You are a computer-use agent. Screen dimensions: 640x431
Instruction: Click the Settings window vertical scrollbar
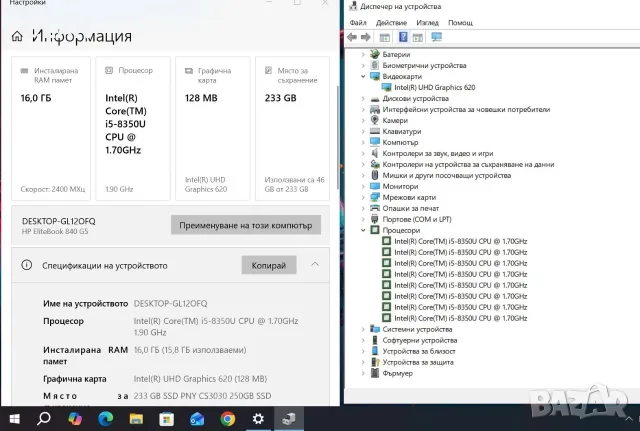coord(337,137)
